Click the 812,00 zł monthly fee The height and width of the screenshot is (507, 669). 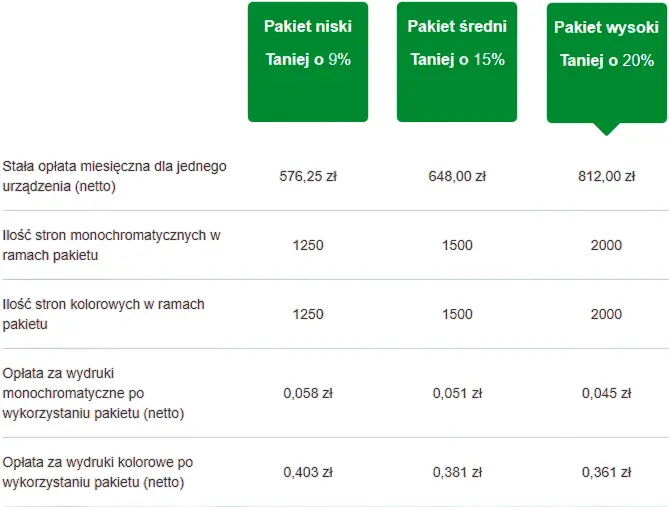point(606,176)
